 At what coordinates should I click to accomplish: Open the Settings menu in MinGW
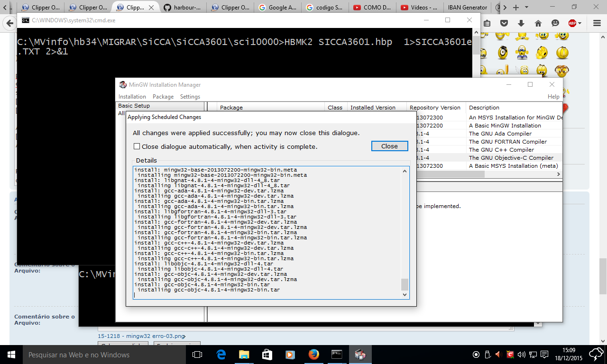190,97
